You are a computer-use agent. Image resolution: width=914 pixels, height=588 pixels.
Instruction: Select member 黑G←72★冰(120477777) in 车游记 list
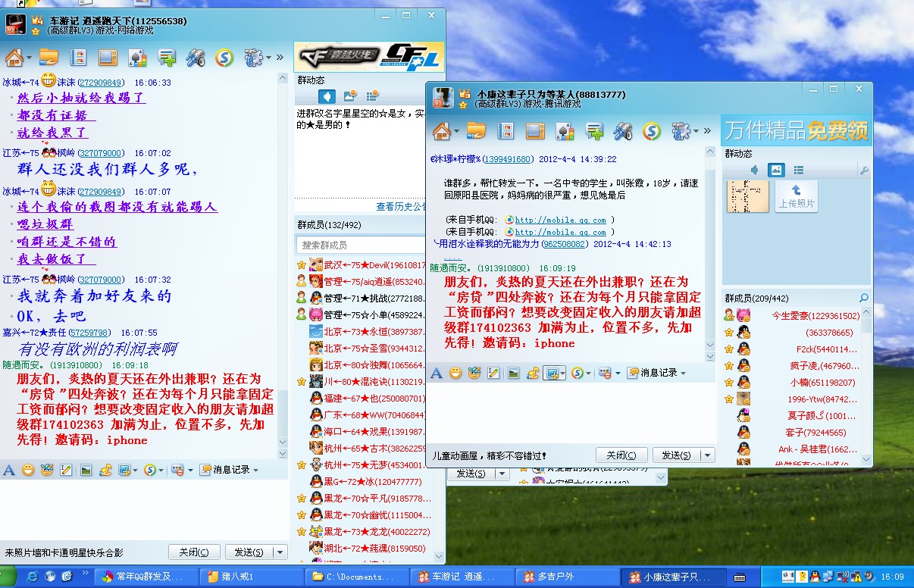(x=372, y=481)
